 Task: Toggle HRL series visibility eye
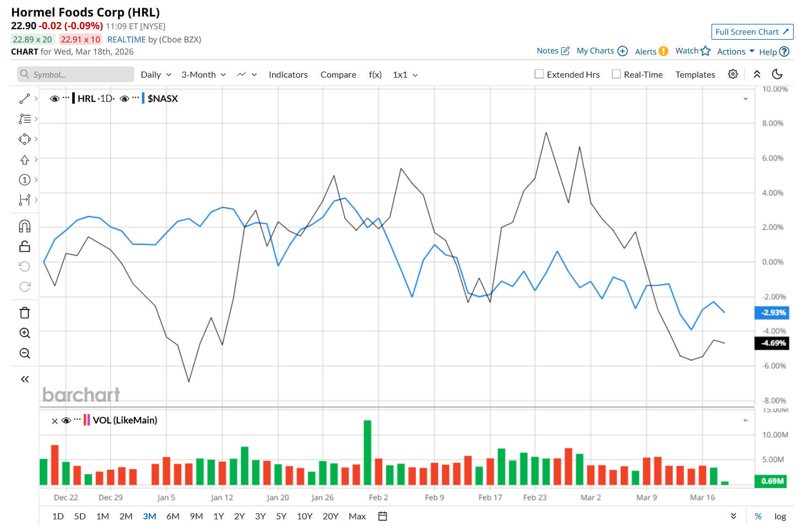(55, 99)
